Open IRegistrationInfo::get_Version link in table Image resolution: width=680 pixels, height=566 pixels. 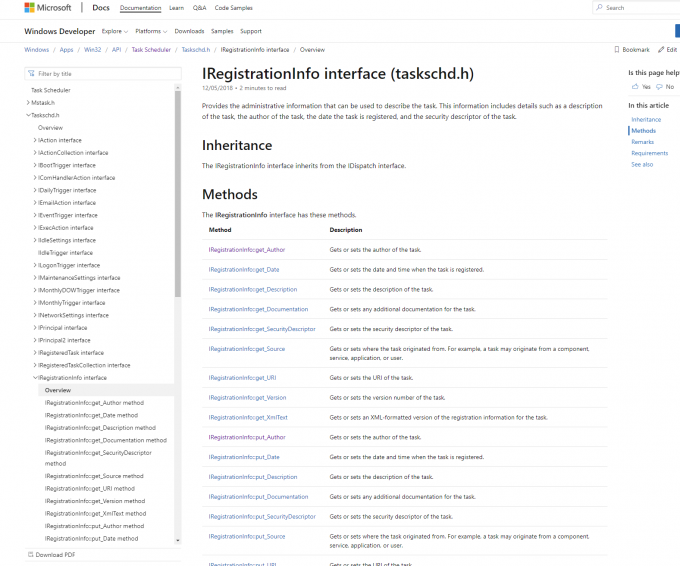point(247,398)
